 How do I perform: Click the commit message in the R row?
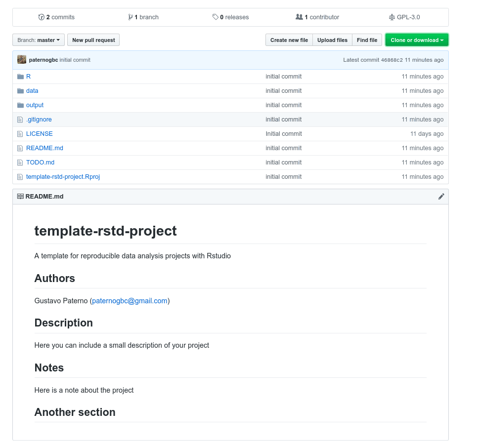tap(284, 77)
